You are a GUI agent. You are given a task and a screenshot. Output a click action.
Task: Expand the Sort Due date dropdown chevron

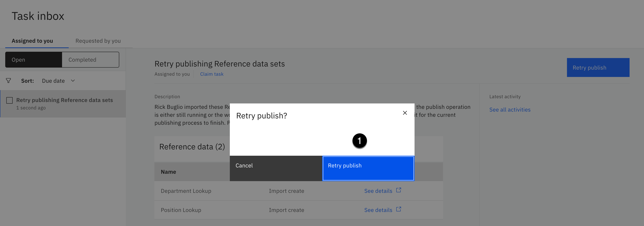point(73,81)
